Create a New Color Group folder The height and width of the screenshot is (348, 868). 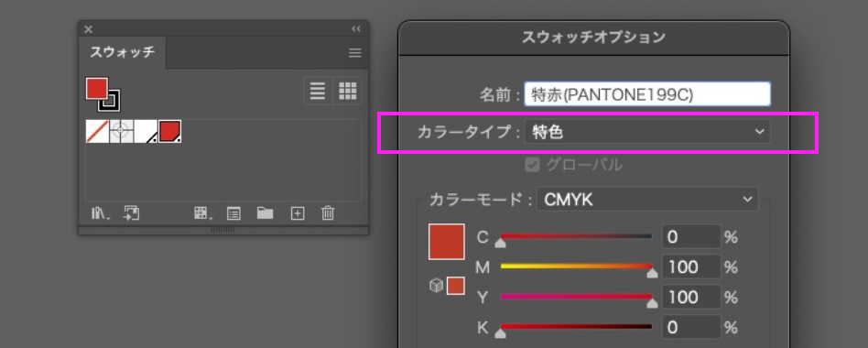point(266,213)
